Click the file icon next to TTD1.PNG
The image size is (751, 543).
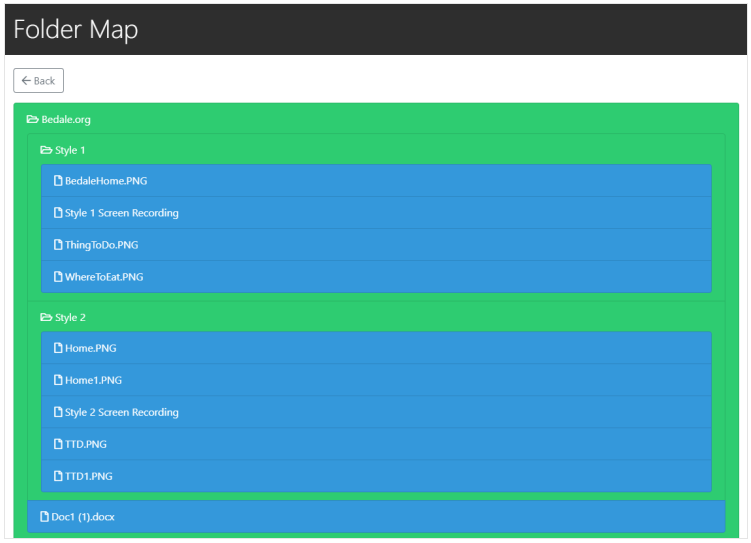pos(58,476)
